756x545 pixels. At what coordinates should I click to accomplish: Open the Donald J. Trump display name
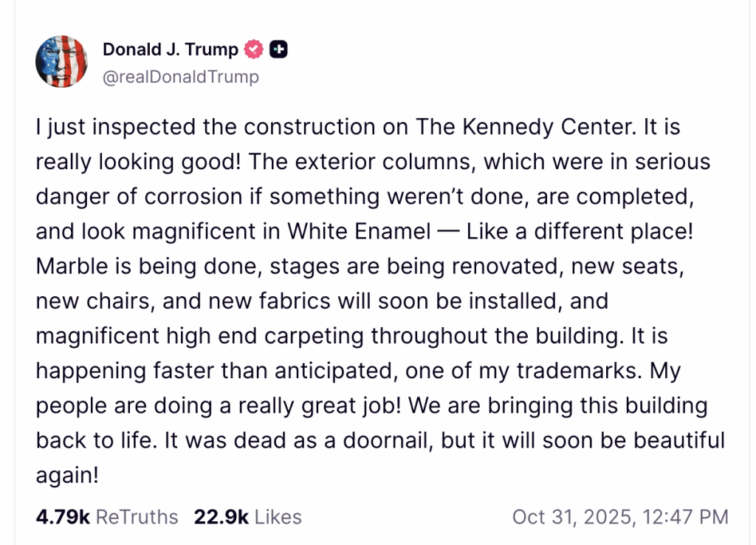coord(171,50)
